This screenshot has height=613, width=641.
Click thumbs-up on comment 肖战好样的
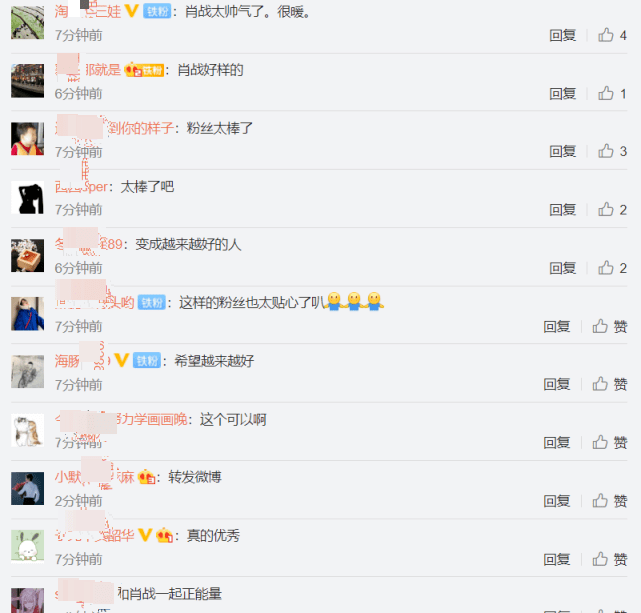pyautogui.click(x=605, y=94)
